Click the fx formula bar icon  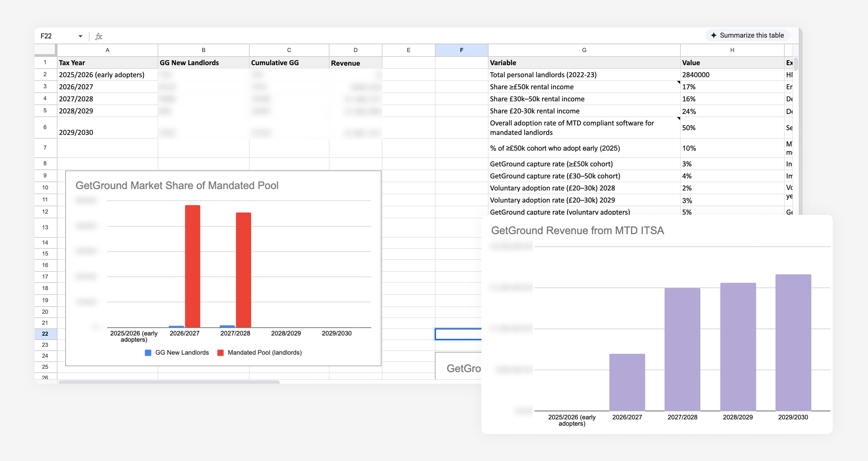(99, 36)
